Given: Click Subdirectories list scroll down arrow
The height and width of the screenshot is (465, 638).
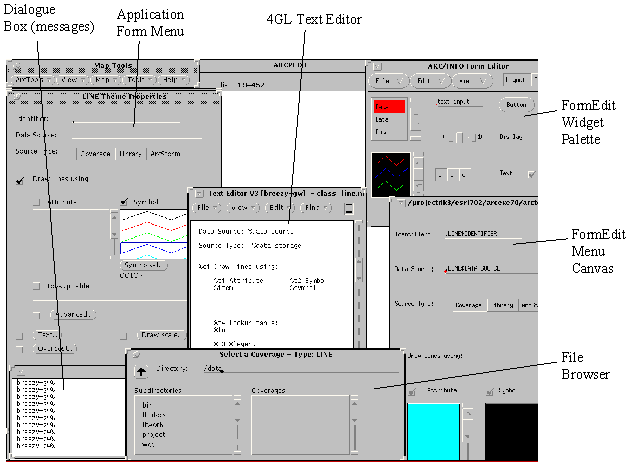Looking at the screenshot, I should click(x=238, y=420).
